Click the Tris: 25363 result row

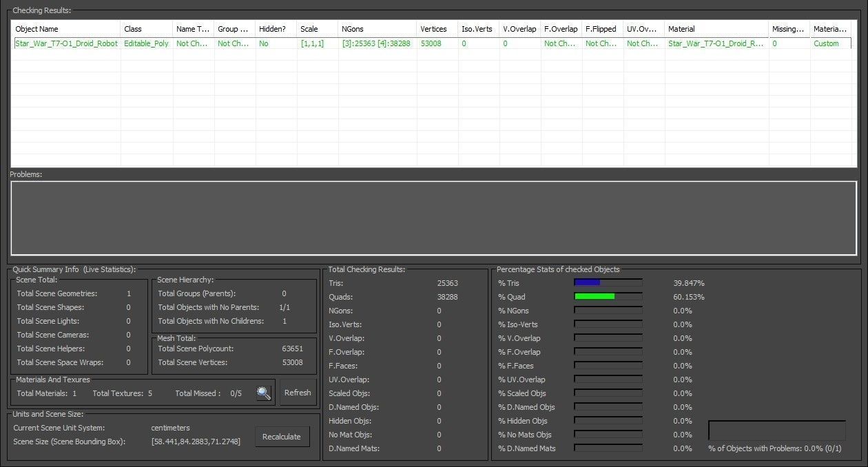click(393, 283)
